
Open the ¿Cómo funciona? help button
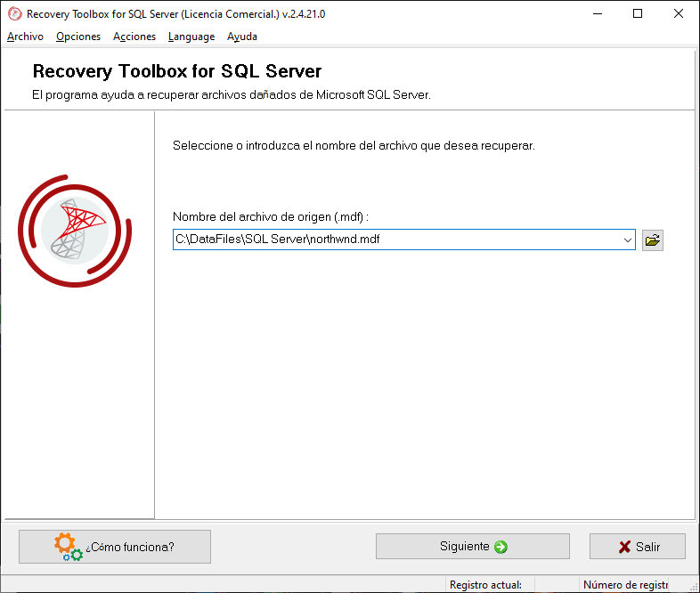coord(115,547)
